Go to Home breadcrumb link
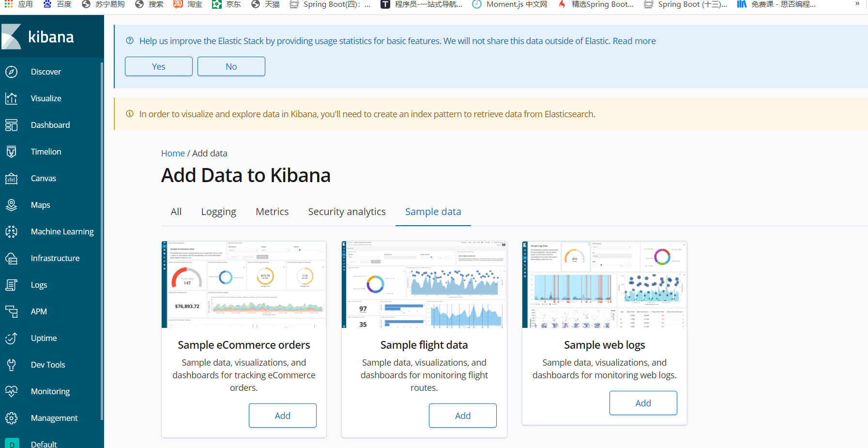 coord(173,154)
